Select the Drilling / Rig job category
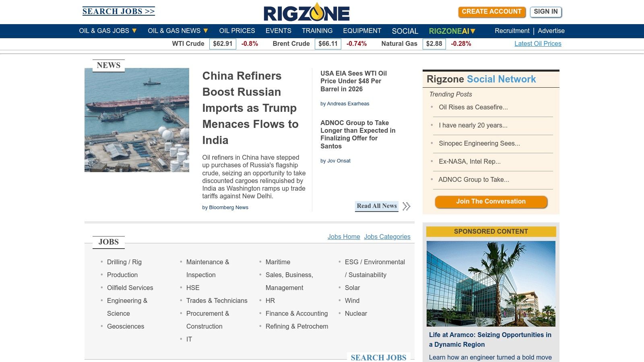Viewport: 644px width, 362px height. 124,262
